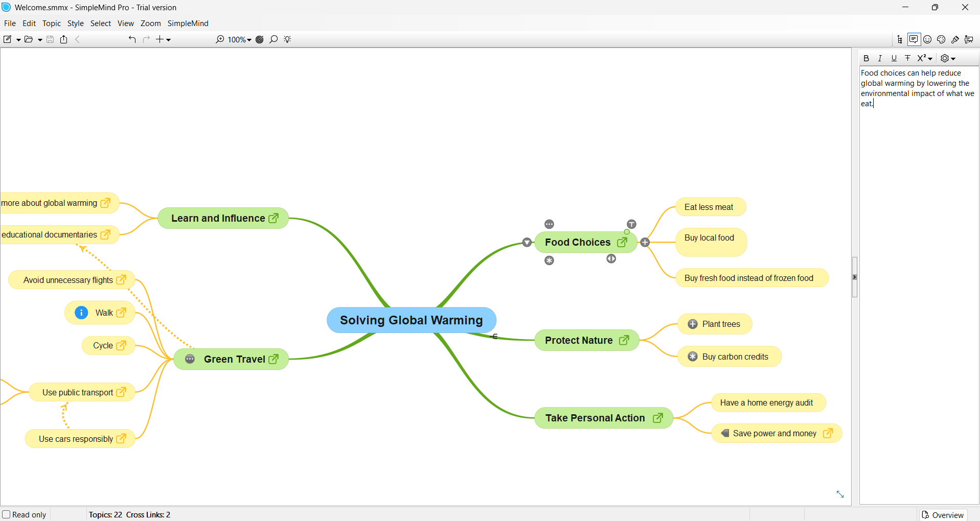
Task: Click the focus target icon
Action: pyautogui.click(x=260, y=39)
